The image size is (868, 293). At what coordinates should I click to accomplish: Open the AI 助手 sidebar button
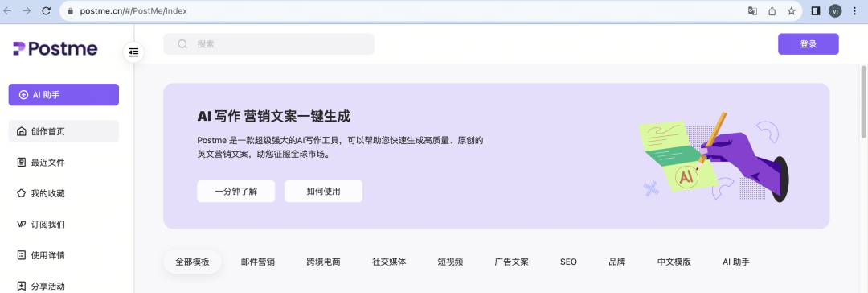[x=63, y=95]
